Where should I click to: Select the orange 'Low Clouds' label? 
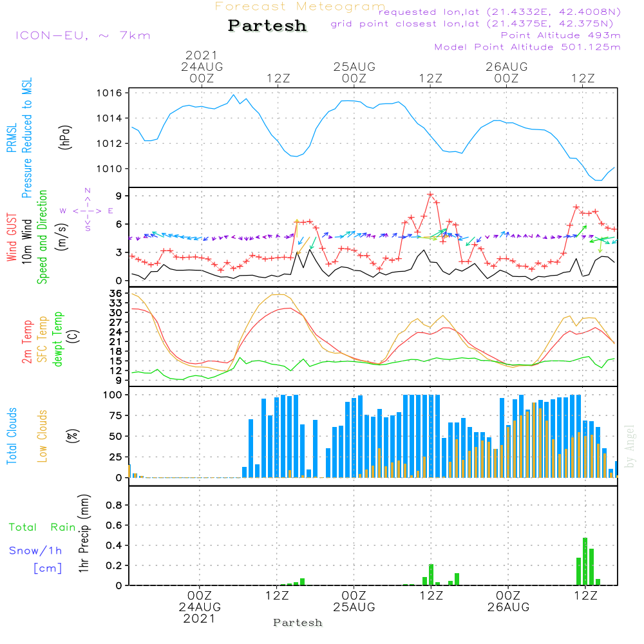coord(43,436)
